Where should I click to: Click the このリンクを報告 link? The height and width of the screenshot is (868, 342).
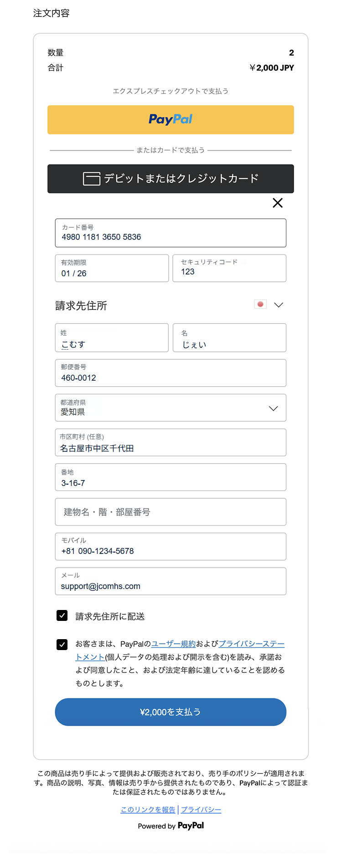pos(148,810)
